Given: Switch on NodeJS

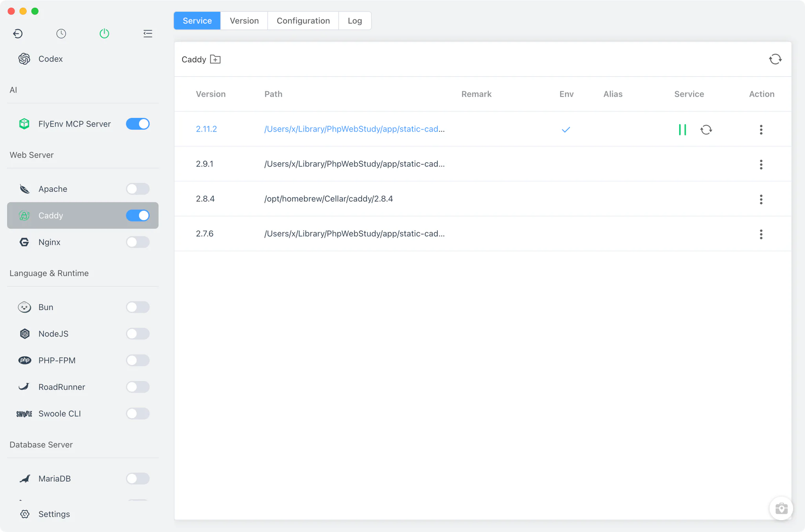Looking at the screenshot, I should 138,334.
